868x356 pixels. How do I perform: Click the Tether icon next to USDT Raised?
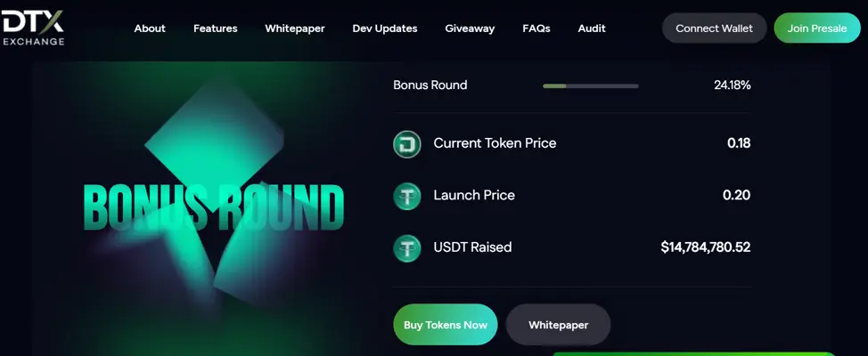(407, 247)
